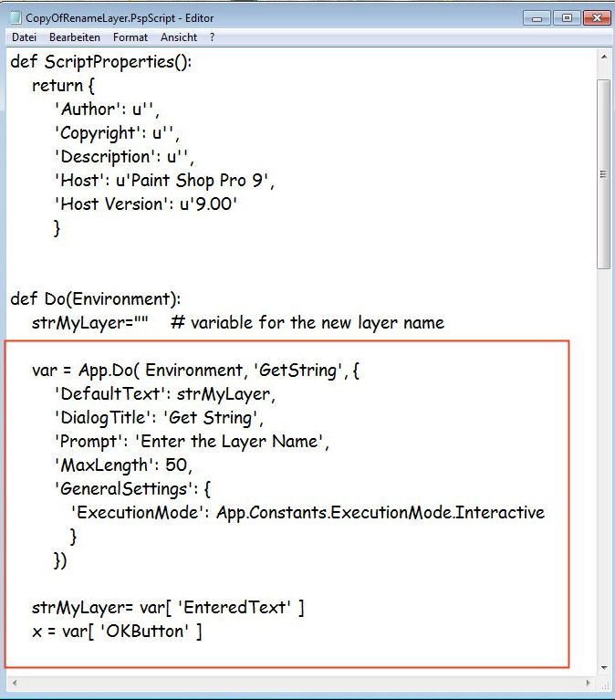Open the Bearbeiten menu
The image size is (615, 700).
[x=75, y=37]
